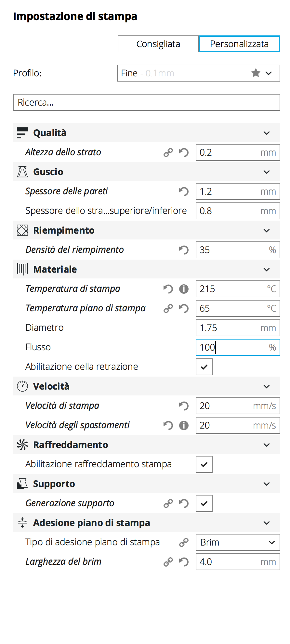Switch to Consigliata mode
The image size is (290, 644).
click(158, 44)
